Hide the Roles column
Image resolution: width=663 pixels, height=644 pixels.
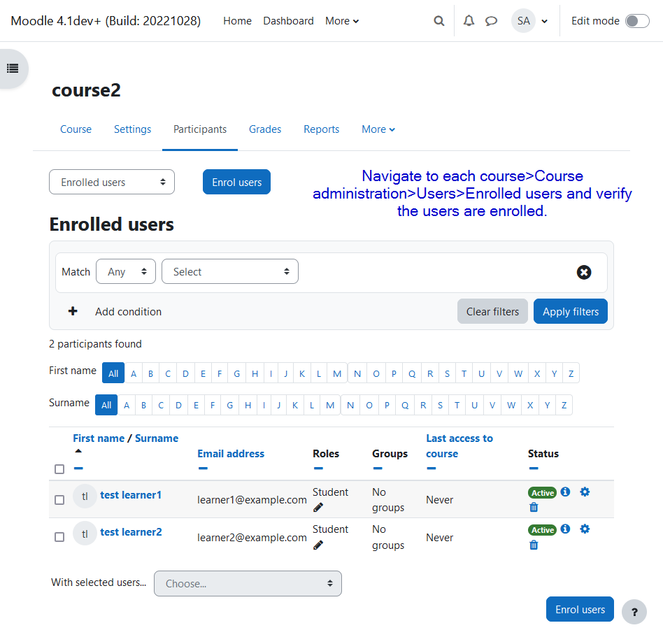tap(318, 468)
